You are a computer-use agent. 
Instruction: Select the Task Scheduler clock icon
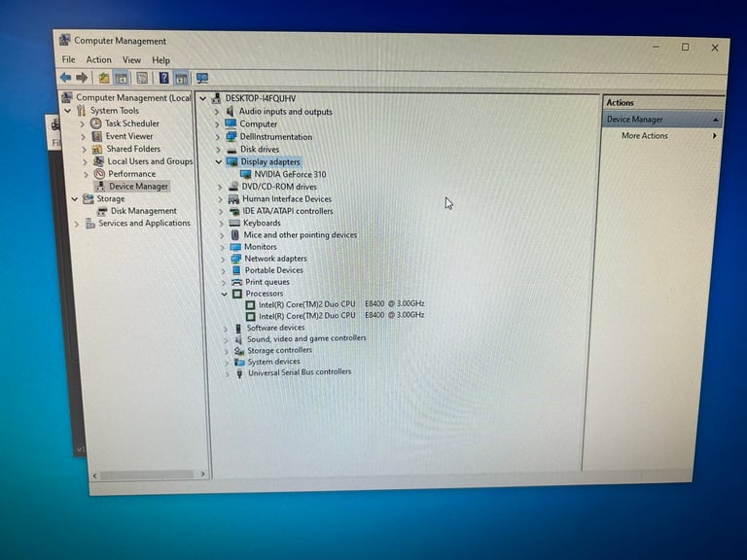[95, 123]
